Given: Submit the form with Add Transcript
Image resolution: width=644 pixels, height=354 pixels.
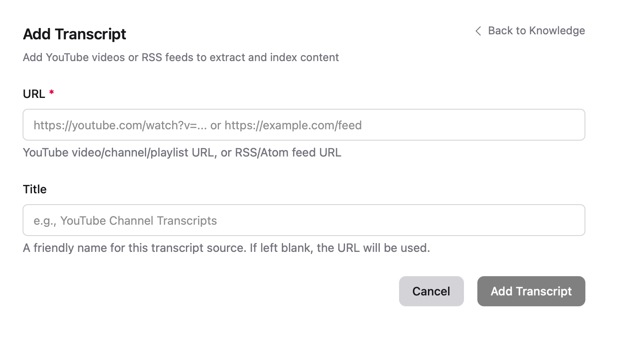Looking at the screenshot, I should tap(531, 291).
